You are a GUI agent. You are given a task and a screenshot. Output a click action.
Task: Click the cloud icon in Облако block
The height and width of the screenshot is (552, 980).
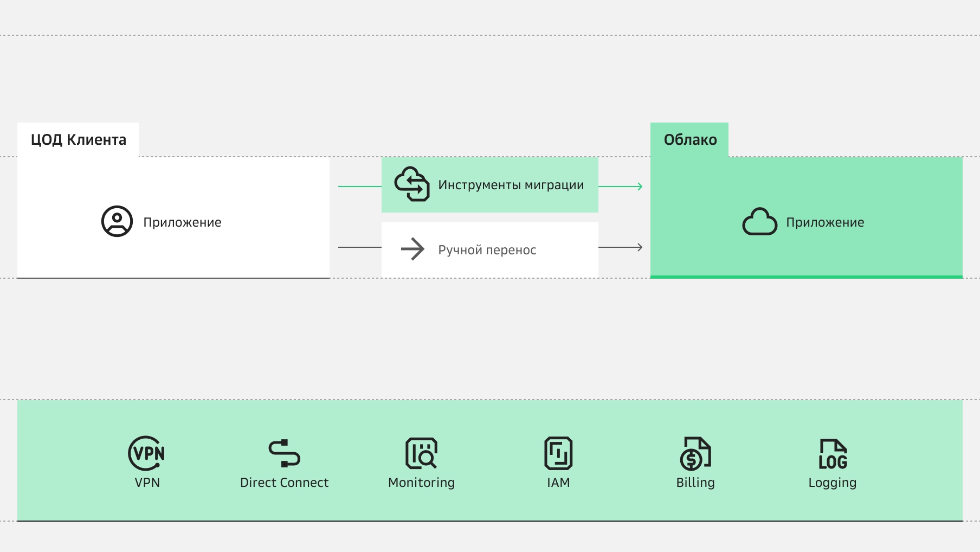pos(759,222)
